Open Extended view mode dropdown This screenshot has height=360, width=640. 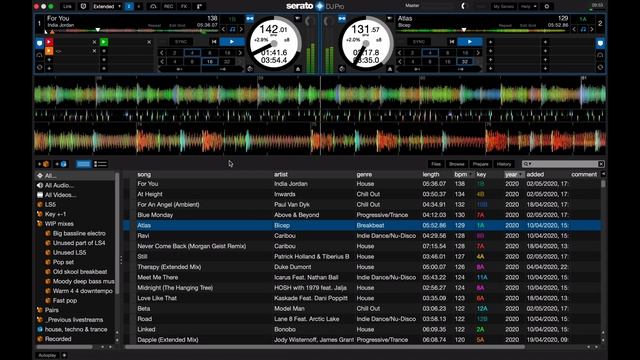(x=107, y=6)
